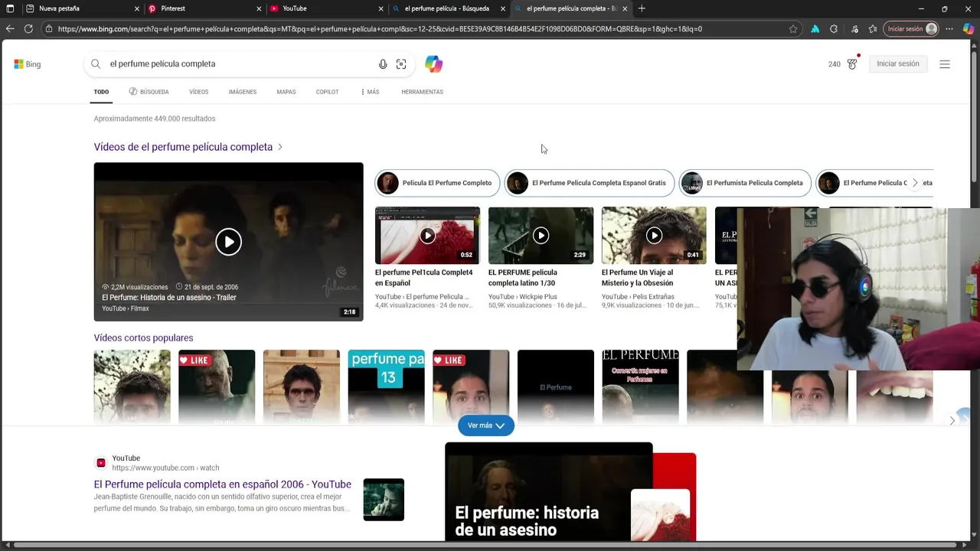Click Iniciar sesión profile button in browser toolbar
The height and width of the screenshot is (551, 980).
point(911,29)
